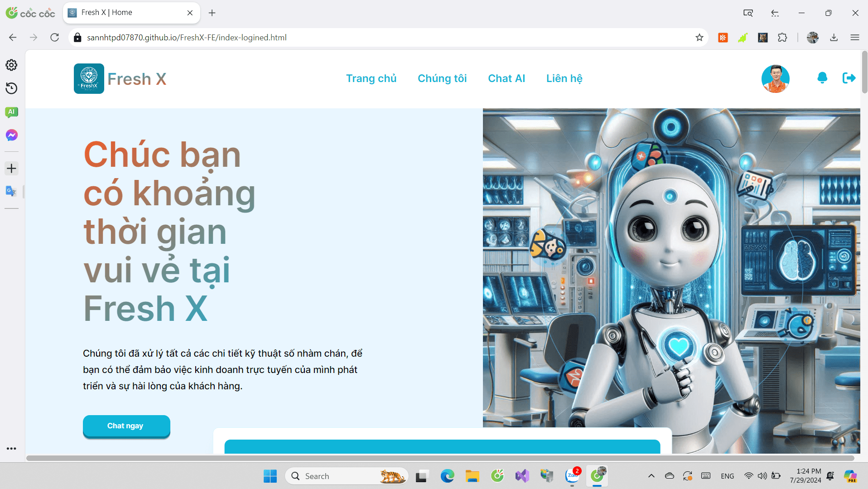
Task: Open the Fresh X logo
Action: point(120,79)
